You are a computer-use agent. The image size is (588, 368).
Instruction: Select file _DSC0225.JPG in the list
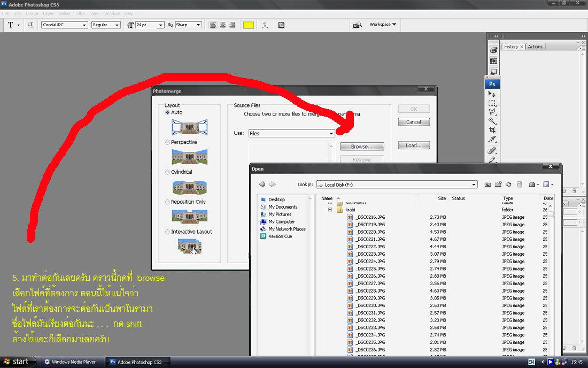(x=371, y=269)
